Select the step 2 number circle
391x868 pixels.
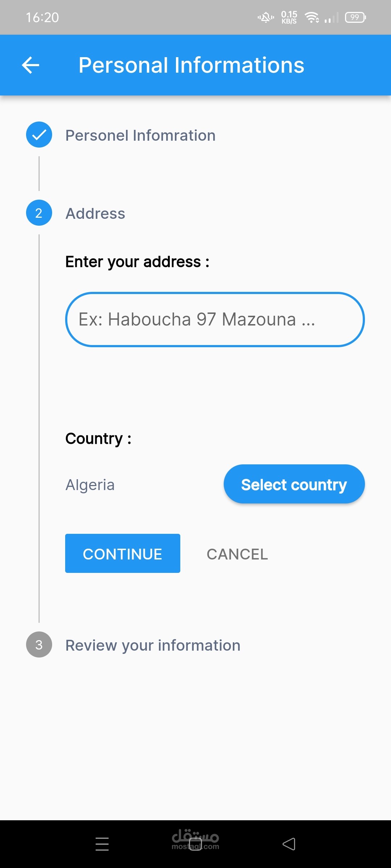point(39,213)
